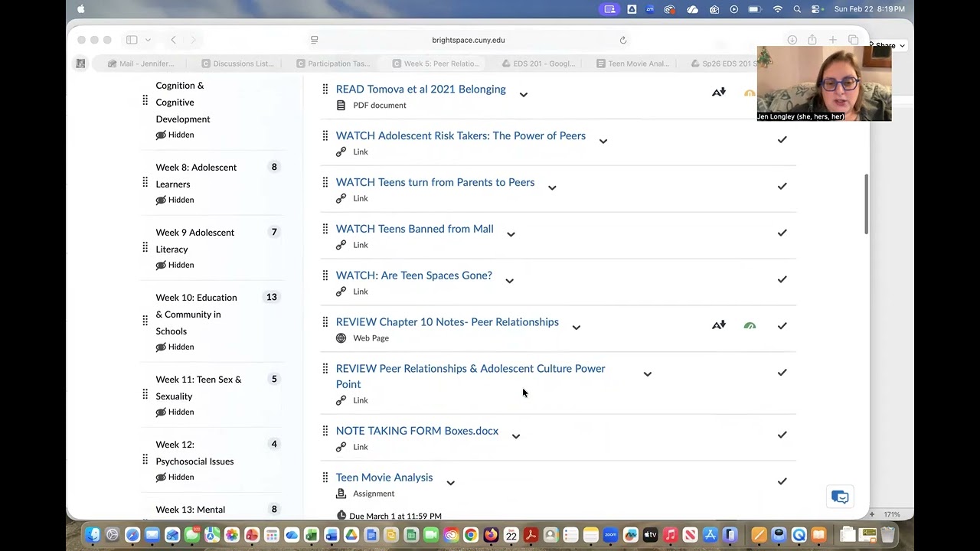Image resolution: width=980 pixels, height=551 pixels.
Task: Open the chat widget in the page's corner
Action: (840, 497)
